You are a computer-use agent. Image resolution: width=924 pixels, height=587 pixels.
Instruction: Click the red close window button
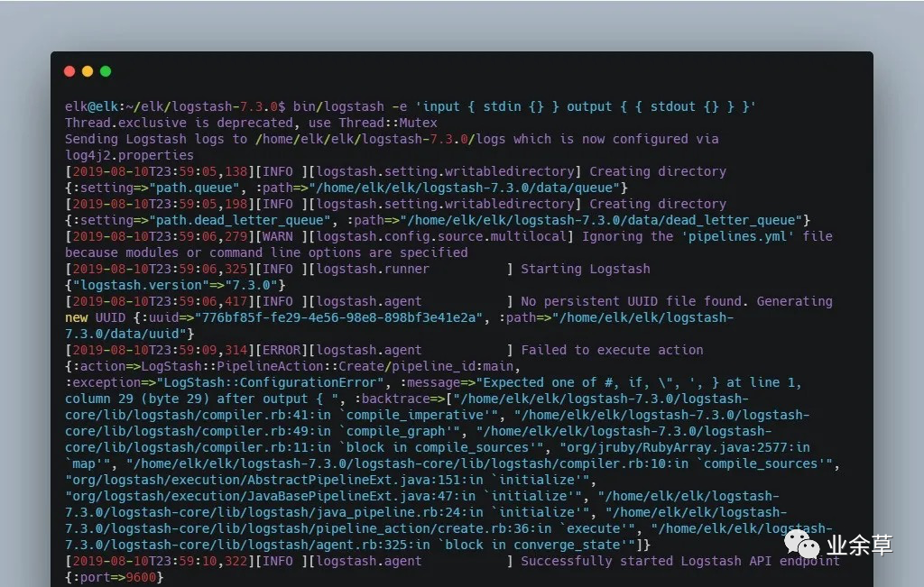coord(69,71)
